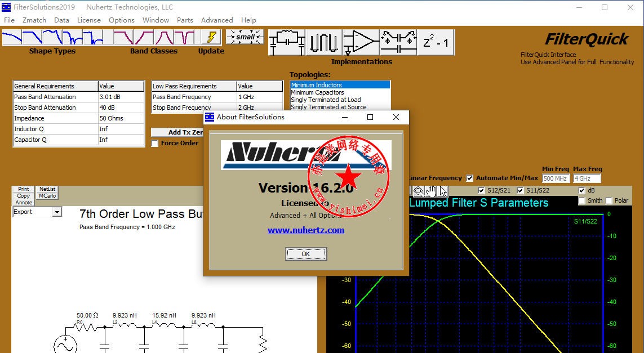Activate the hand pan tool on plot
This screenshot has height=353, width=644.
[430, 191]
